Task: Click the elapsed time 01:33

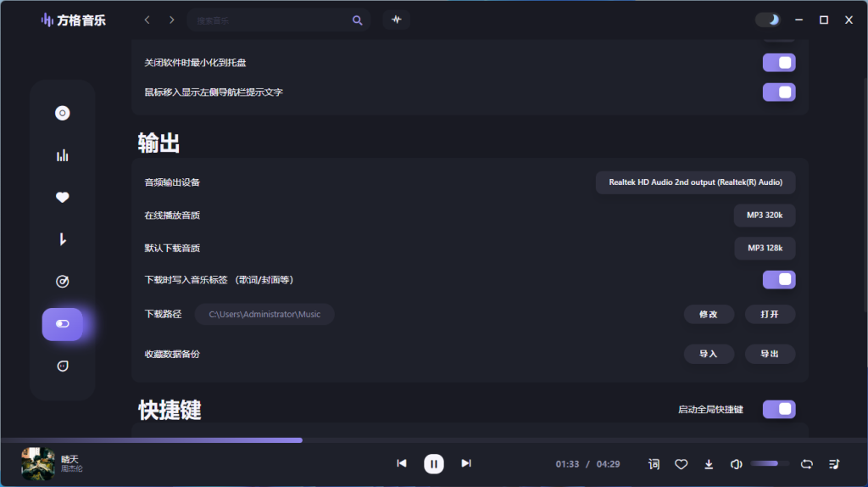Action: (567, 464)
